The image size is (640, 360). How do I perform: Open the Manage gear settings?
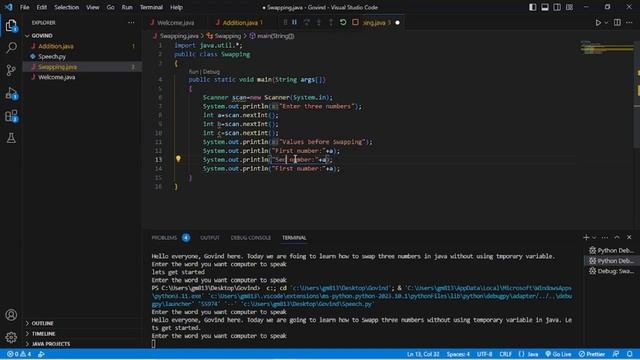pyautogui.click(x=11, y=337)
